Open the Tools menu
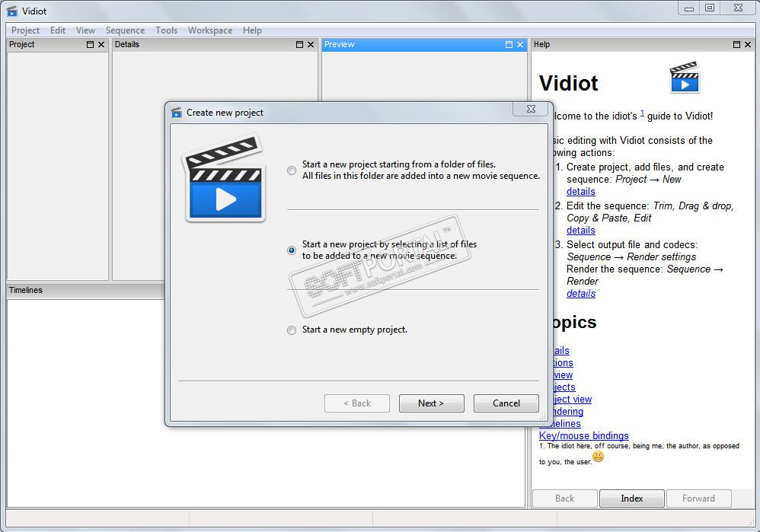Screen dimensions: 760x532 point(166,30)
